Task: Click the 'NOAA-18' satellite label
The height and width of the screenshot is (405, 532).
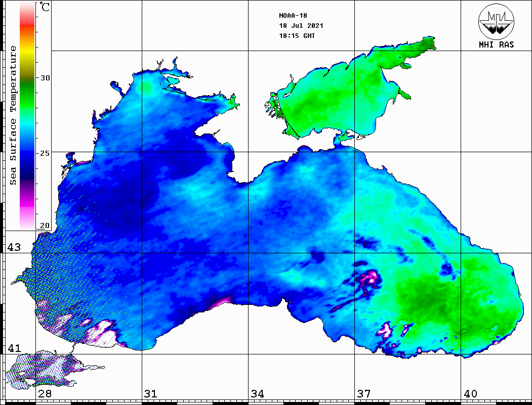Action: (x=293, y=16)
